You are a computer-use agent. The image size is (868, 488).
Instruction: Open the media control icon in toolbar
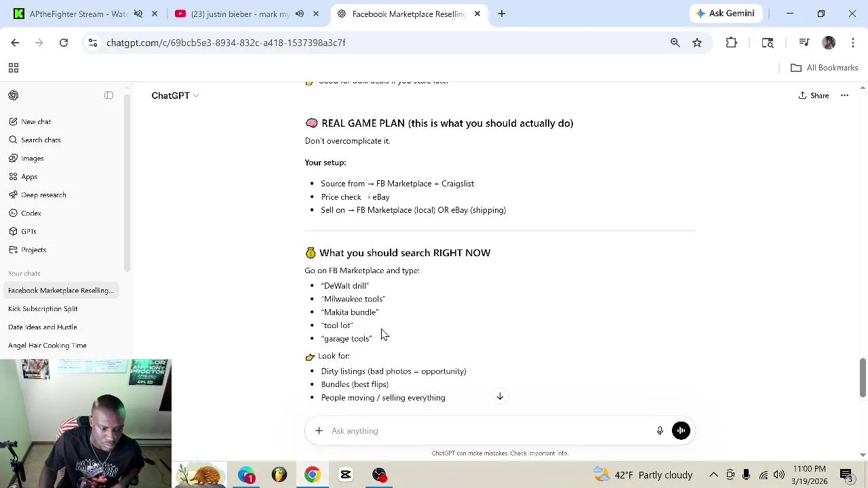[804, 43]
